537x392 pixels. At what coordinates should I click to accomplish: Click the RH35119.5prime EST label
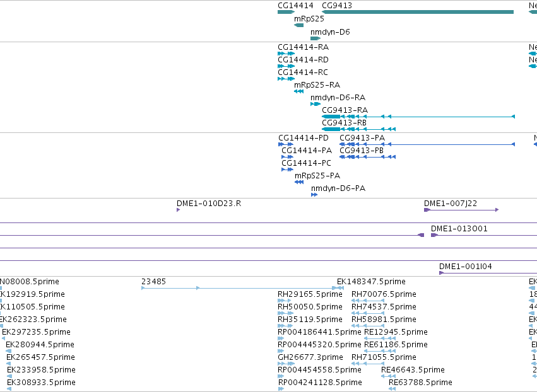click(x=310, y=320)
